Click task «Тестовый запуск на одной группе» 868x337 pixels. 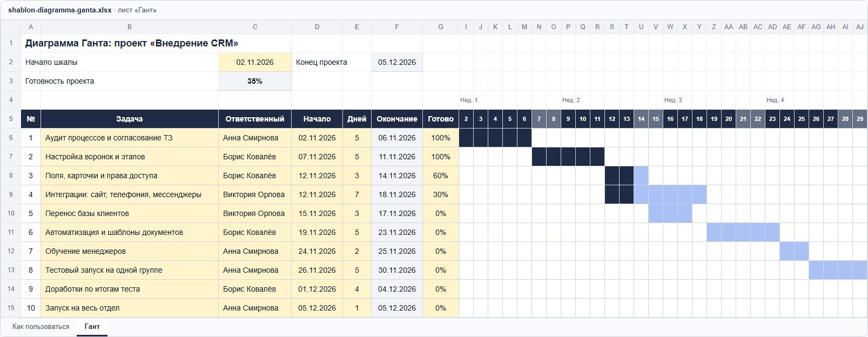click(130, 270)
